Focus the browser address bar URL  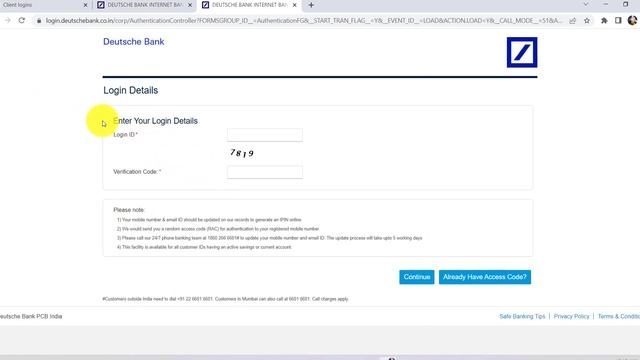pyautogui.click(x=304, y=20)
